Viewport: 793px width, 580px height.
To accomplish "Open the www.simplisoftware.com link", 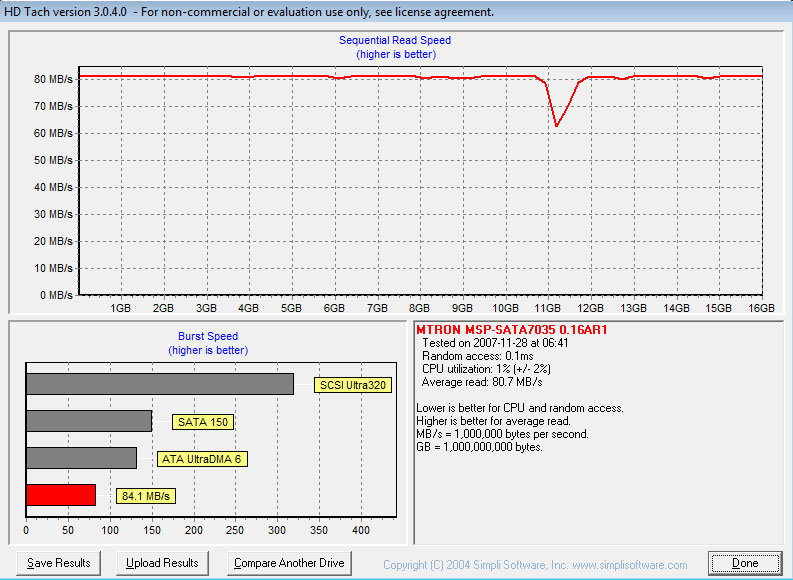I will 629,565.
